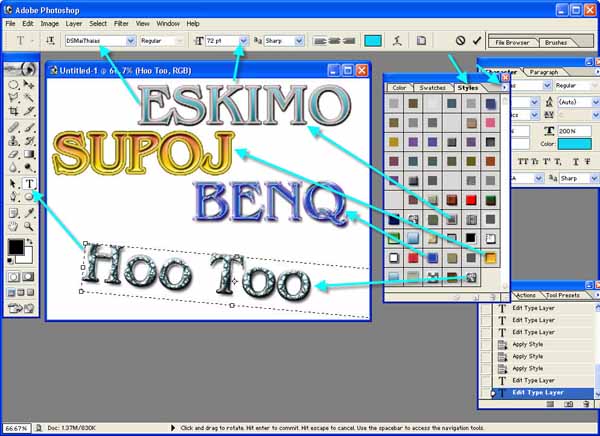Open the Filter menu
This screenshot has width=600, height=436.
[121, 24]
